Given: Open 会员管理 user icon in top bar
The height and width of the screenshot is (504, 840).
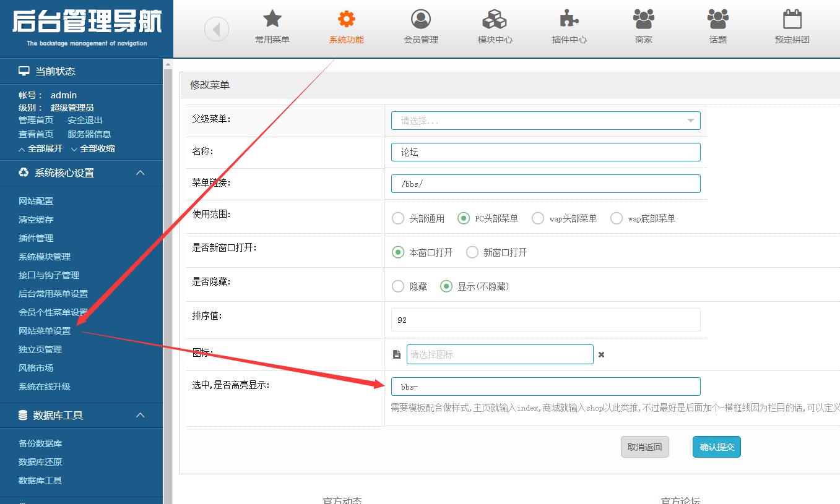Looking at the screenshot, I should [x=421, y=19].
